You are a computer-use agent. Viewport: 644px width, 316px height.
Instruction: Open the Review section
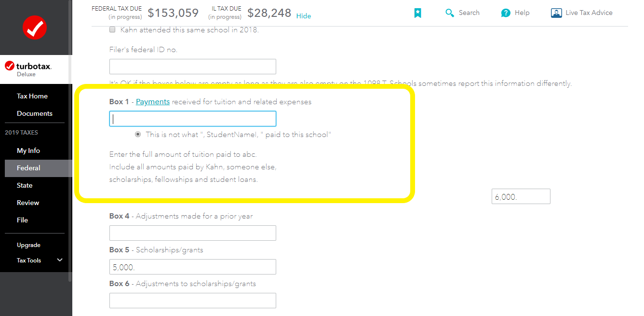28,203
